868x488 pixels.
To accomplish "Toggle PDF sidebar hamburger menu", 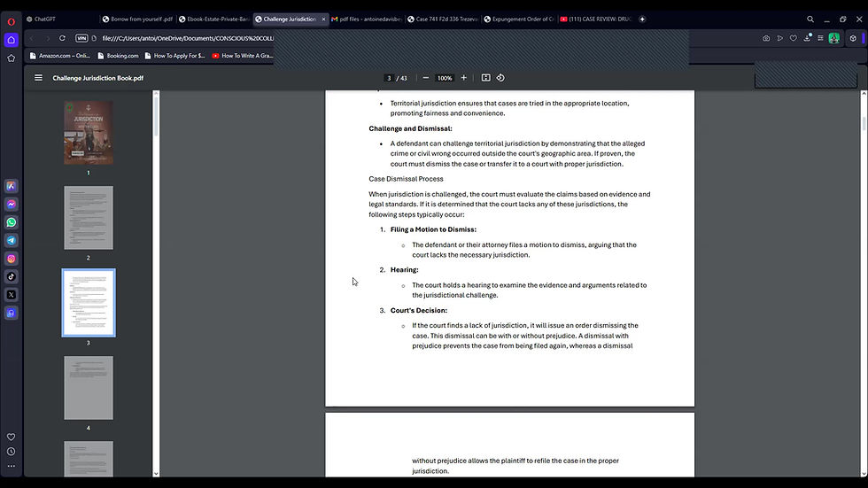I will [38, 78].
